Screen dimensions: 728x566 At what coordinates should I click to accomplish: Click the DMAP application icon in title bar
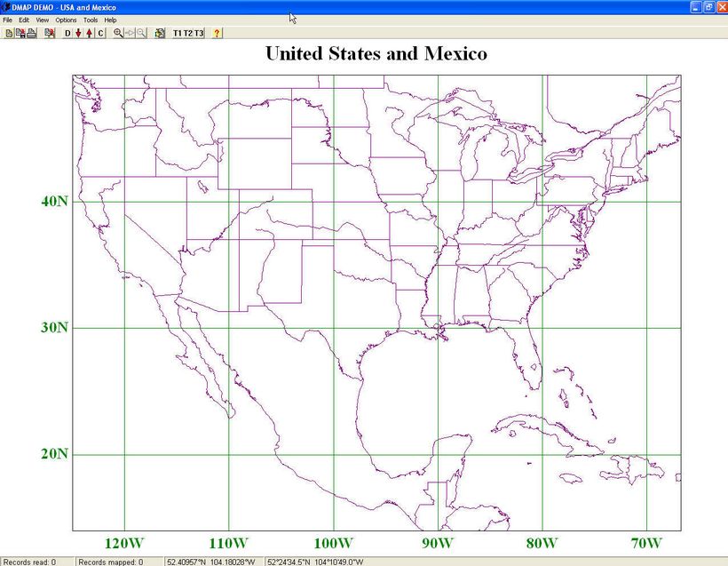(x=6, y=7)
